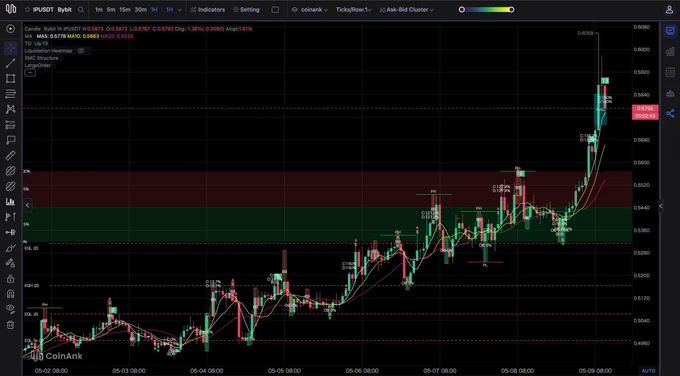Click the 05-06 08:00 time axis label
Viewport: 680px width, 376px height.
362,371
